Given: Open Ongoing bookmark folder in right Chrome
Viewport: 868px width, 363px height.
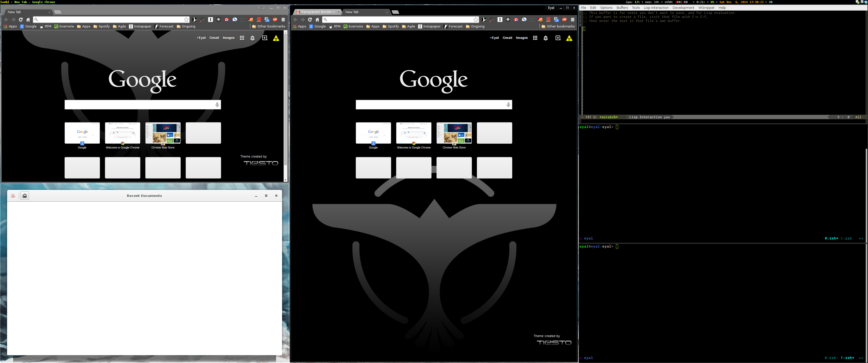Looking at the screenshot, I should click(x=475, y=26).
